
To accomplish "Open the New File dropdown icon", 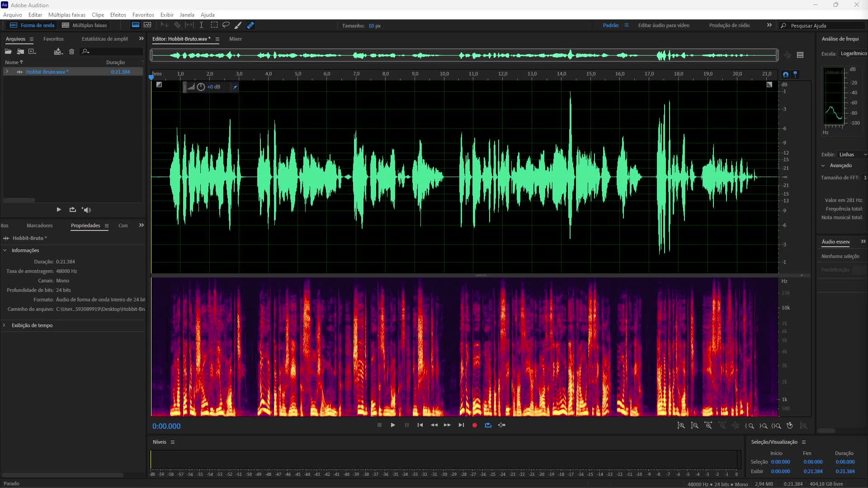I will coord(32,52).
